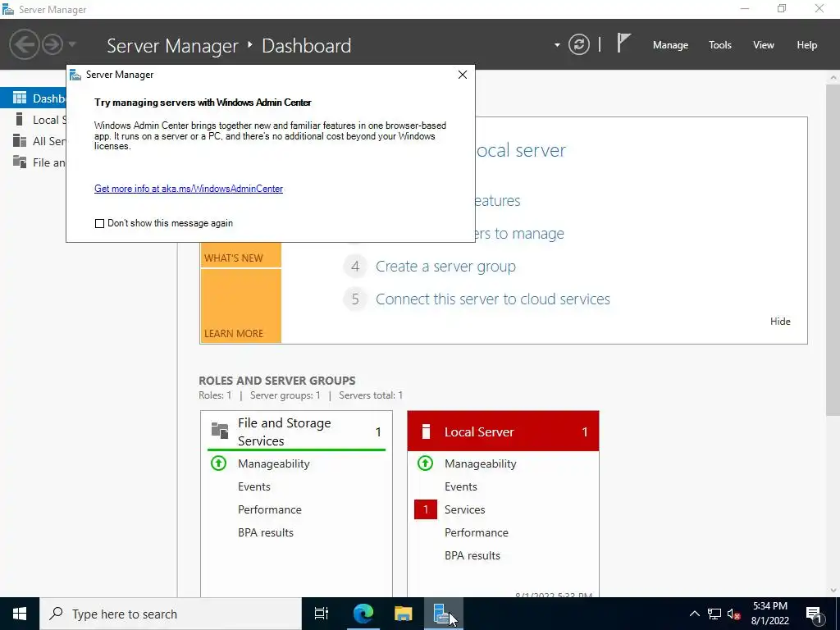
Task: Select Dashboard in the sidebar
Action: pos(33,98)
